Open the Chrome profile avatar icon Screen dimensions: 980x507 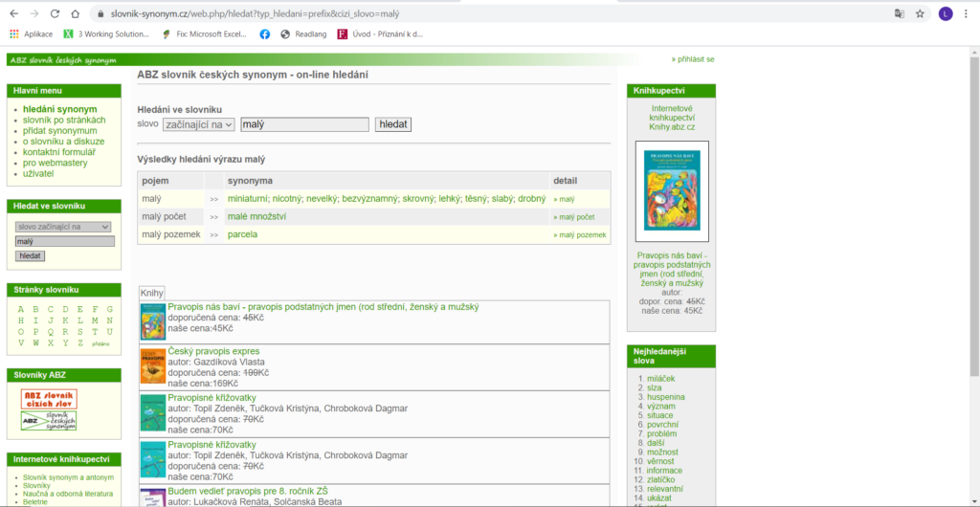[946, 14]
